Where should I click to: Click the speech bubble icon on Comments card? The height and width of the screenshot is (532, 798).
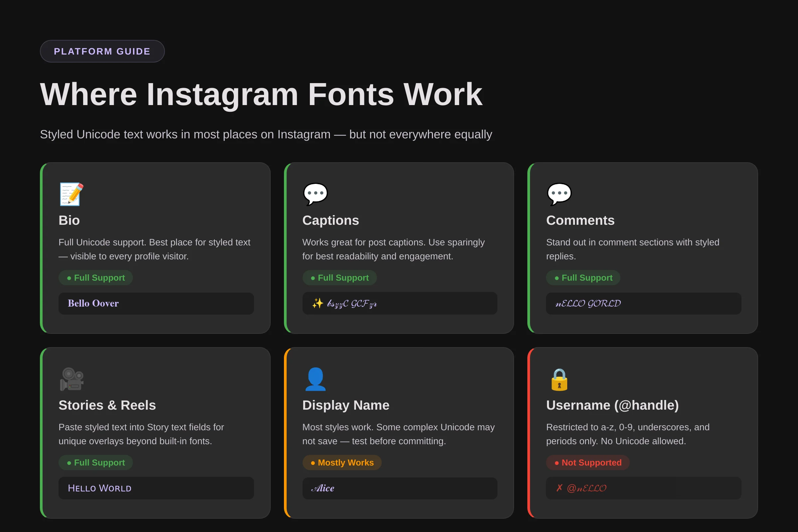(x=559, y=194)
